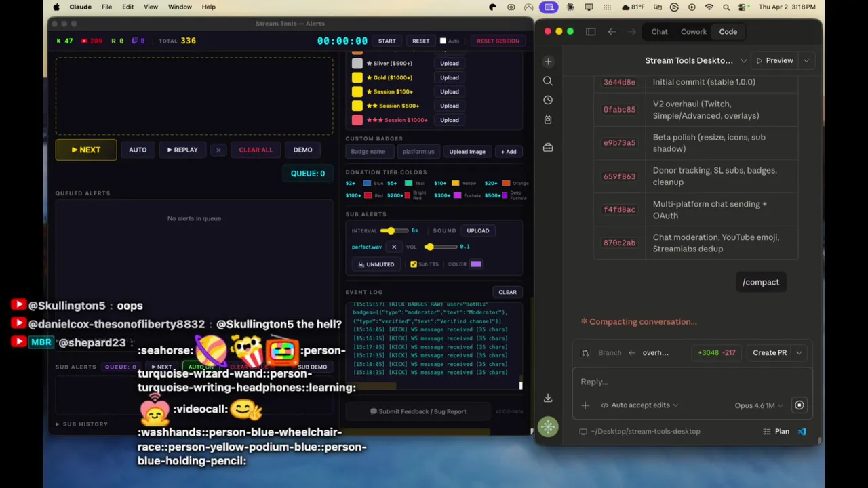This screenshot has height=488, width=868.
Task: Start a new session with the plus icon
Action: tap(548, 62)
